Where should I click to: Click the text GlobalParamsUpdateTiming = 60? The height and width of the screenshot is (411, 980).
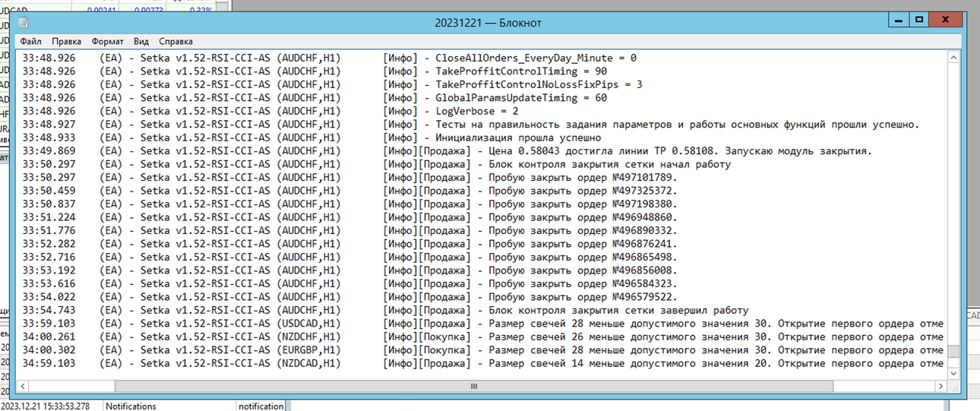click(521, 98)
